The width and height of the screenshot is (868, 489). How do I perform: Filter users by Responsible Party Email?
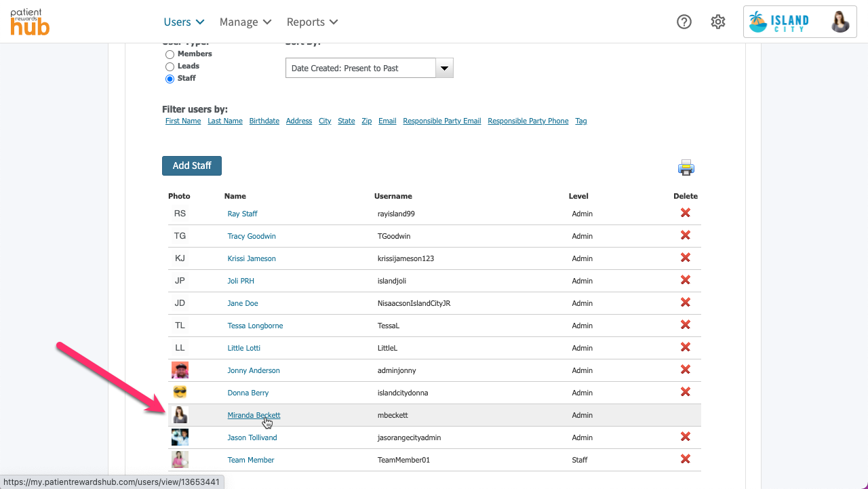pos(442,121)
